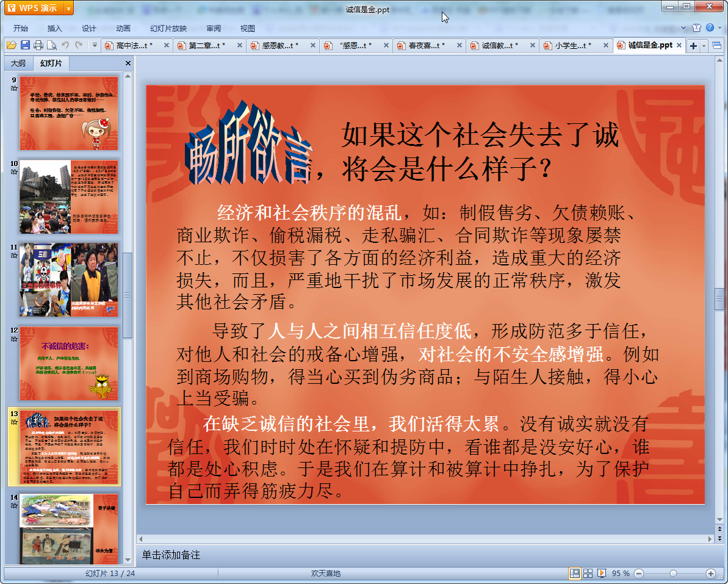Add a new document tab with plus button
The image size is (728, 584).
point(693,46)
